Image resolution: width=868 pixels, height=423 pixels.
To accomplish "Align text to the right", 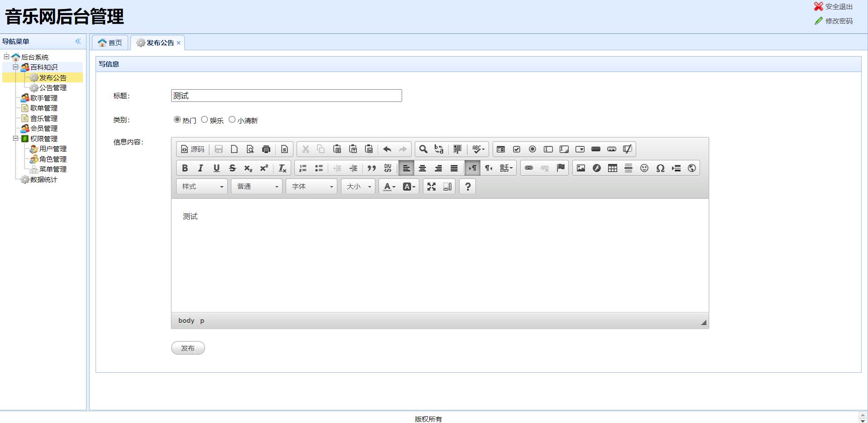I will point(438,168).
